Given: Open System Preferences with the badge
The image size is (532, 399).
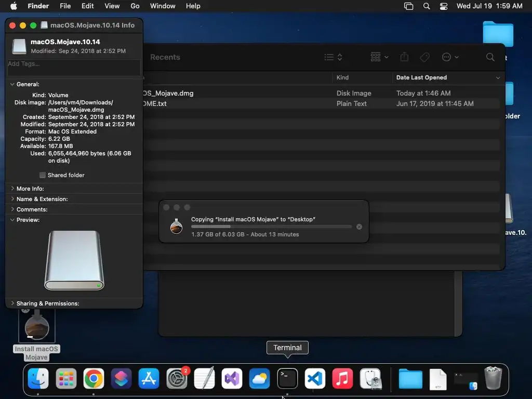Looking at the screenshot, I should pyautogui.click(x=177, y=378).
